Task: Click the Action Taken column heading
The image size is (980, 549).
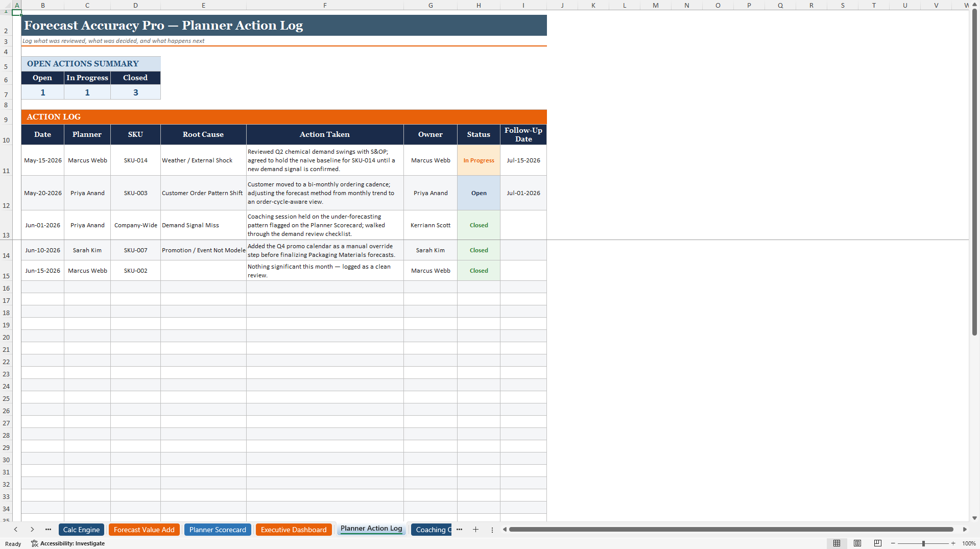Action: (x=325, y=134)
